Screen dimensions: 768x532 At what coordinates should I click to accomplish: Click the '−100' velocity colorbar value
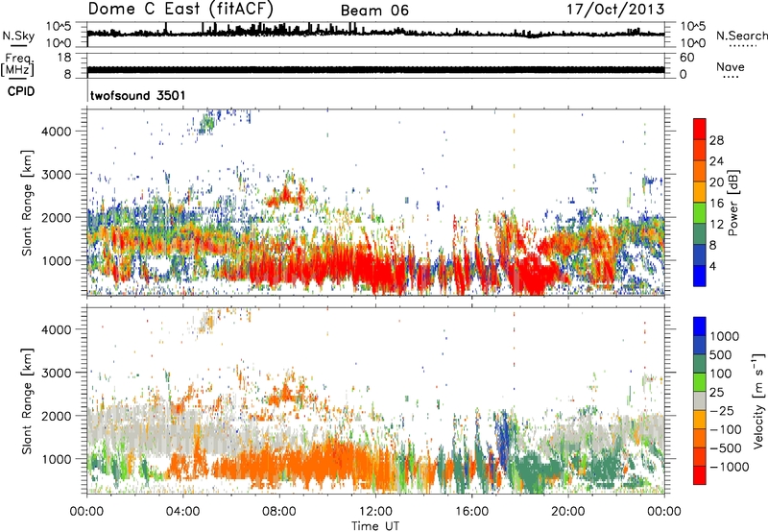click(726, 429)
